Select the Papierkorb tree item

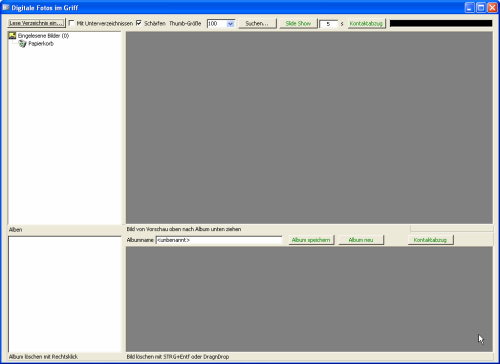click(x=41, y=44)
